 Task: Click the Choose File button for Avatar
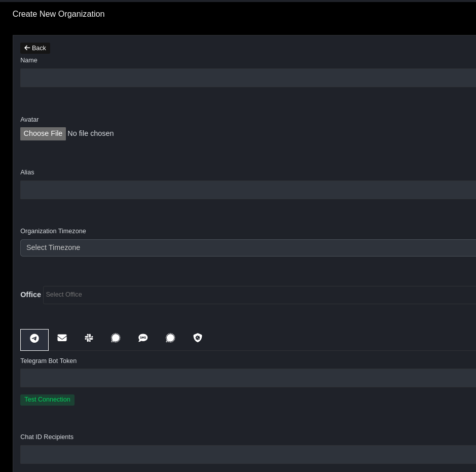pyautogui.click(x=43, y=134)
